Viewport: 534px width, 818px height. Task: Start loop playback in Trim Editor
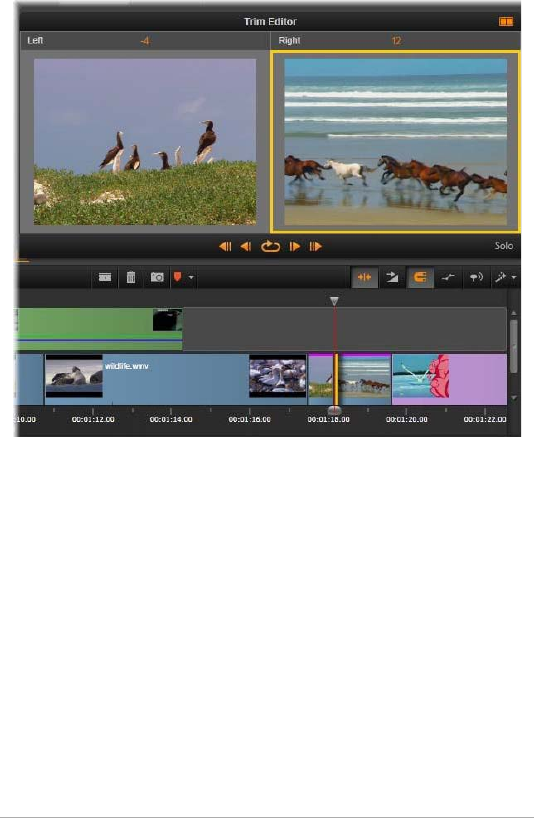[270, 246]
